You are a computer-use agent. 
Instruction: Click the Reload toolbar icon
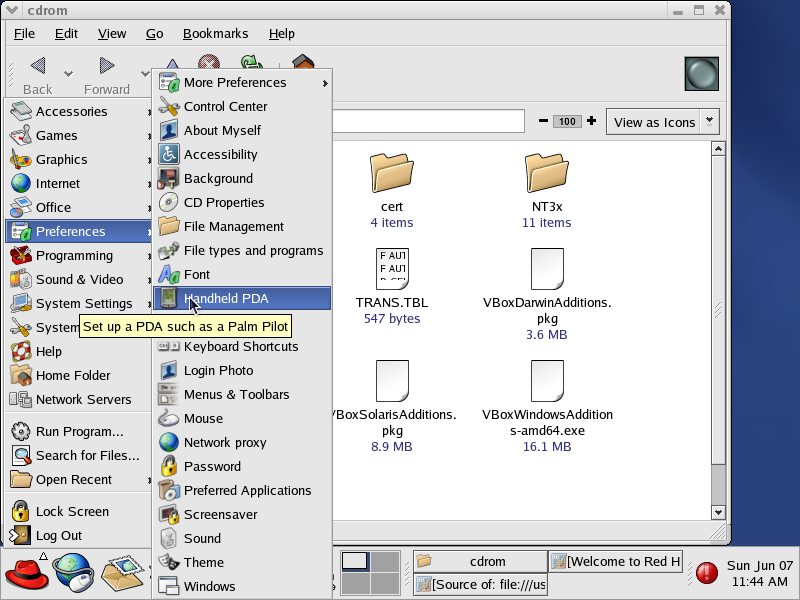point(252,62)
